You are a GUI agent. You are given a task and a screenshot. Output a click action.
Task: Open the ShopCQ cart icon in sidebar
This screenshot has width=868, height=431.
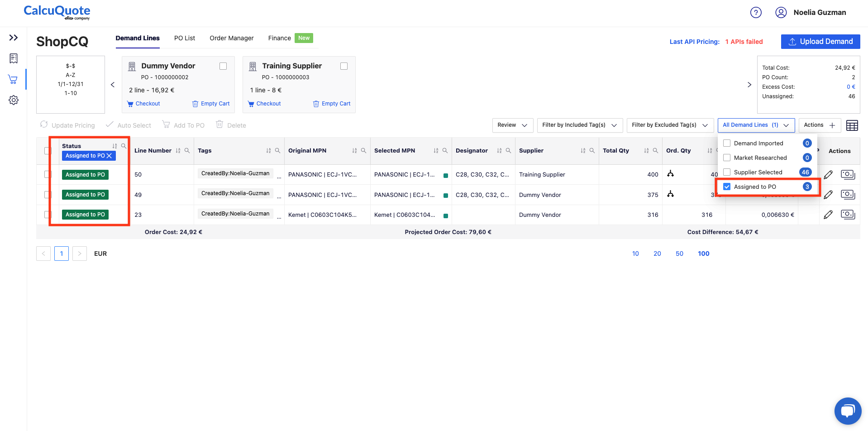(x=13, y=80)
